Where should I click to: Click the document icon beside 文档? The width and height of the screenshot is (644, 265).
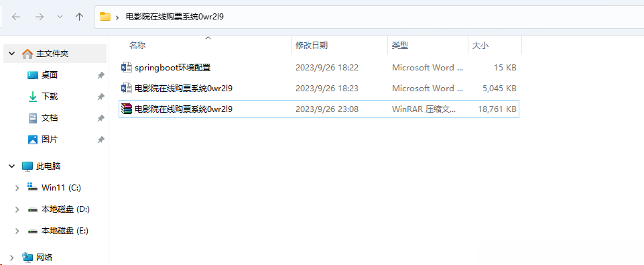coord(33,118)
